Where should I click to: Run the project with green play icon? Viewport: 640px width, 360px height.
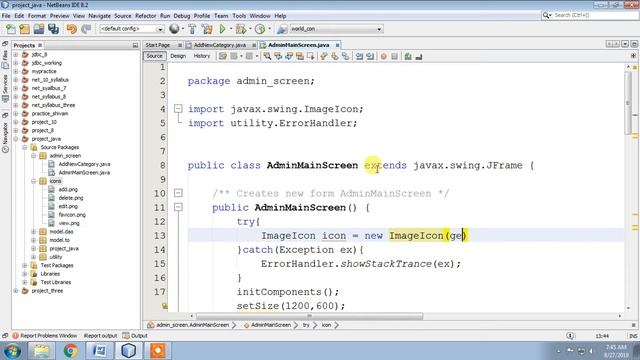(222, 29)
